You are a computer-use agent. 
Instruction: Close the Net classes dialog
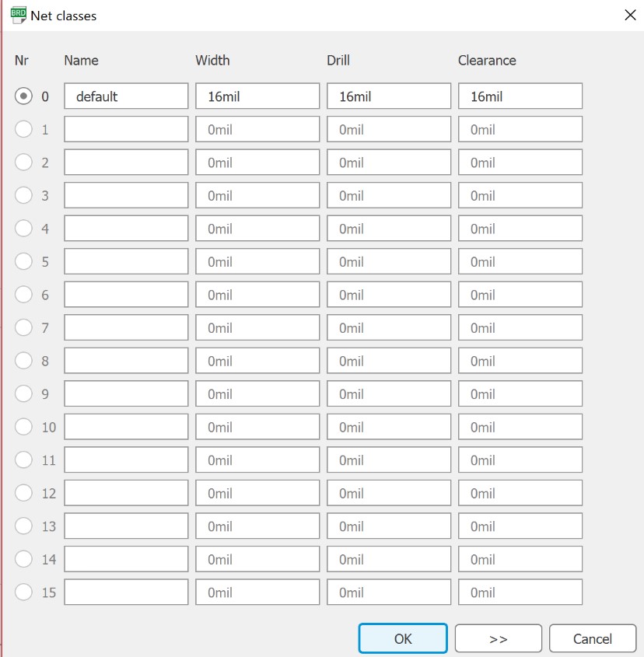coord(630,15)
